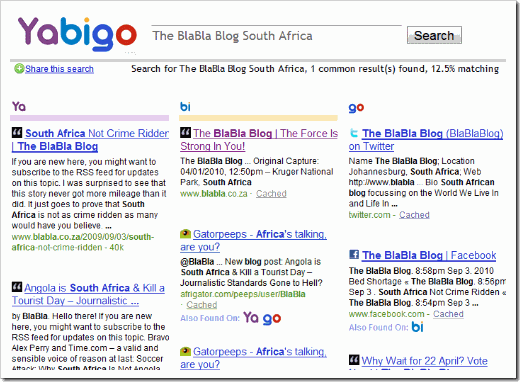Click the Facebook icon beside BlaBla Blog result
520x382 pixels.
coord(354,255)
